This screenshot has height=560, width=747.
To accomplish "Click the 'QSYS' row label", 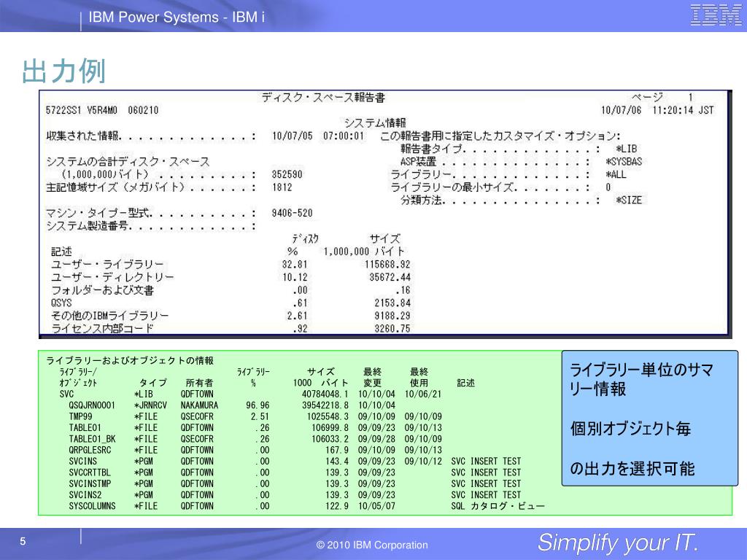I will coord(61,303).
